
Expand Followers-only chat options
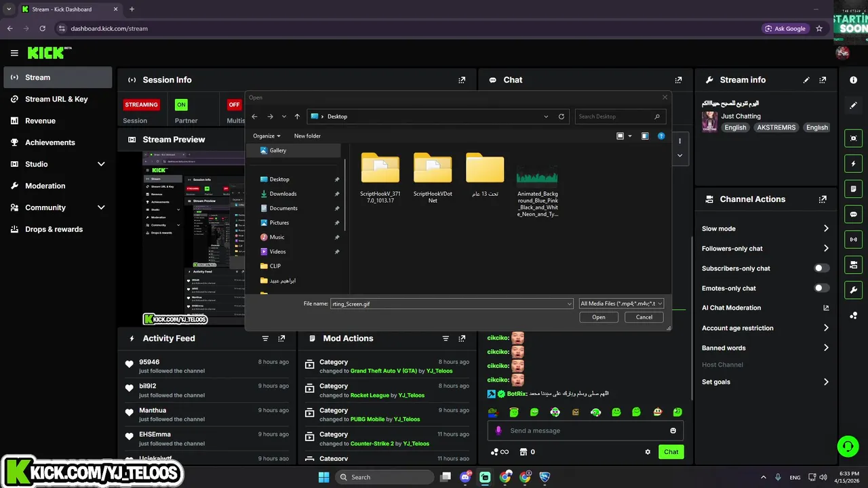click(826, 248)
